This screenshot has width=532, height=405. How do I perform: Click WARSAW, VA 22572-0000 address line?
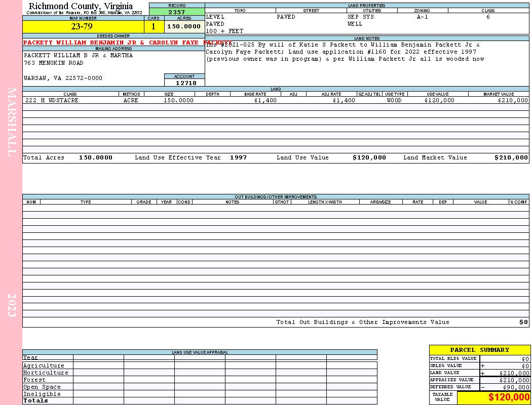pyautogui.click(x=63, y=78)
